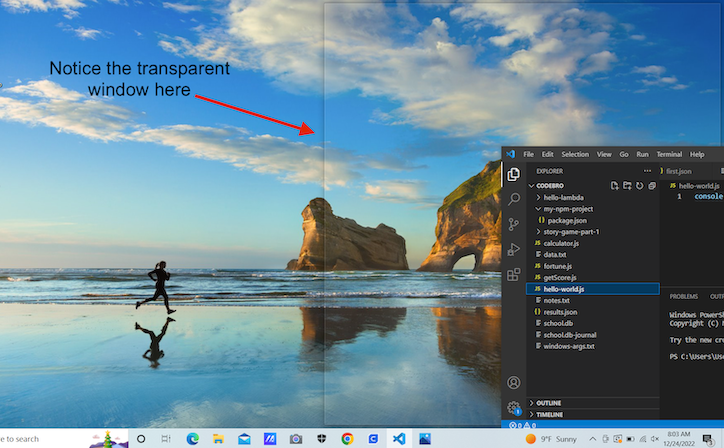Screen dimensions: 724x448
Task: Open the errors and warnings status indicator
Action: point(522,425)
